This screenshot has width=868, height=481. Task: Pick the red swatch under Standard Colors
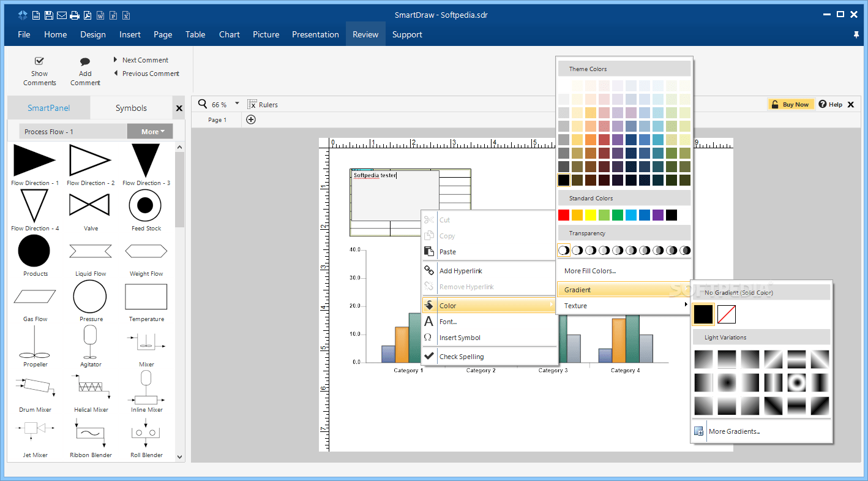click(x=563, y=214)
